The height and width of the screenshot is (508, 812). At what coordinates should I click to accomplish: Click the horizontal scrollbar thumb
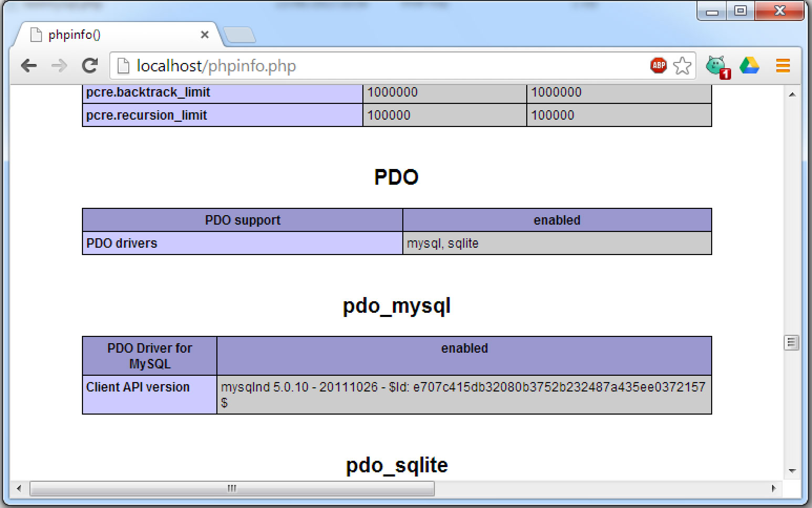232,489
